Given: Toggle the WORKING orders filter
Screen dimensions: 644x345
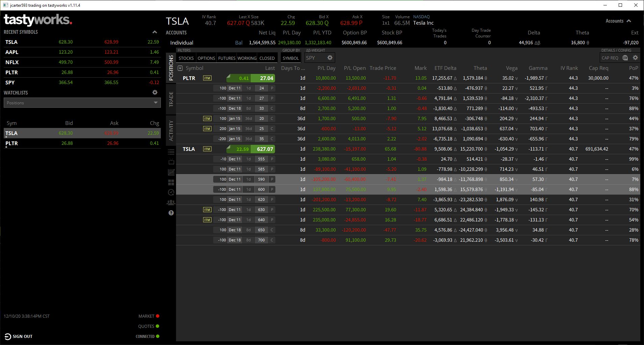Looking at the screenshot, I should point(247,58).
